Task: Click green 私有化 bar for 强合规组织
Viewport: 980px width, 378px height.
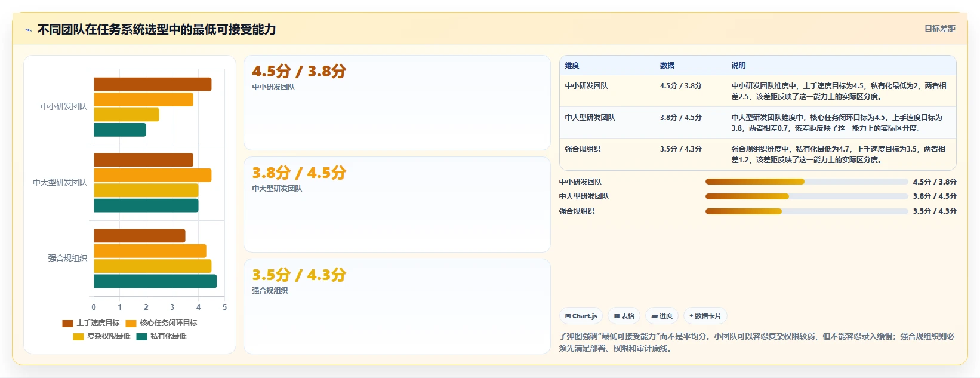Action: pos(155,281)
